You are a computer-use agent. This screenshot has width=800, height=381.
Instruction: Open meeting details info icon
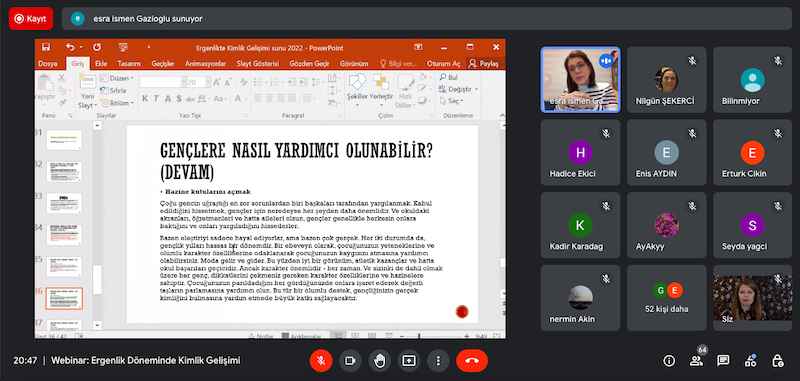click(x=669, y=361)
